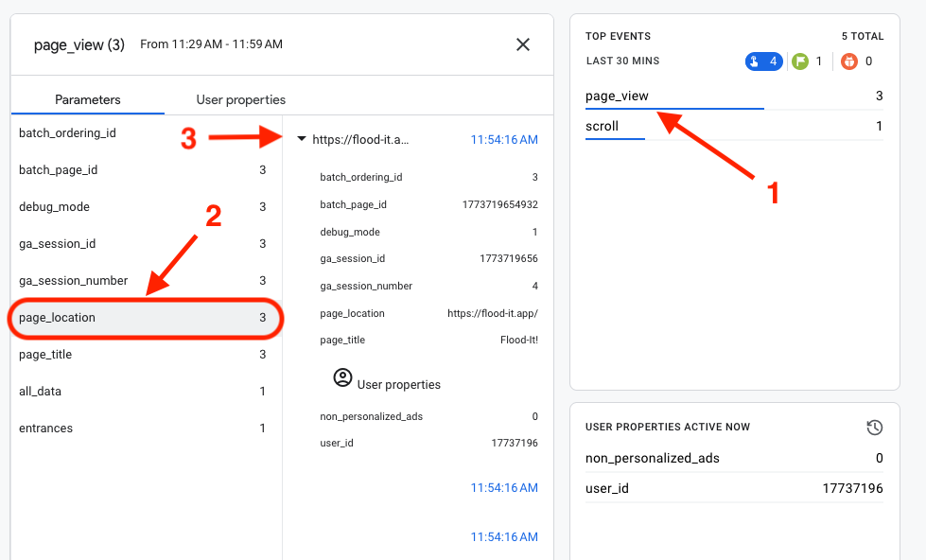Screen dimensions: 926x560
Task: Select page_view in Top Events
Action: 618,96
